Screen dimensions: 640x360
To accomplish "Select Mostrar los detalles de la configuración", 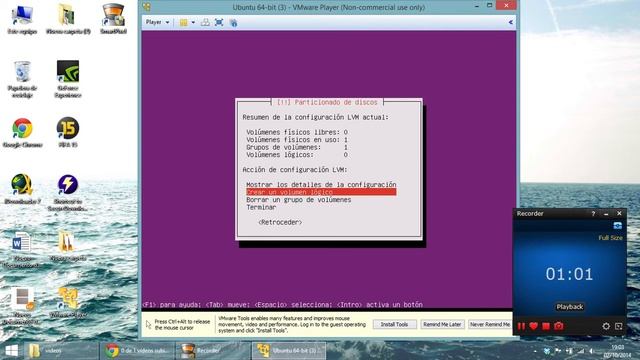I will coord(321,184).
